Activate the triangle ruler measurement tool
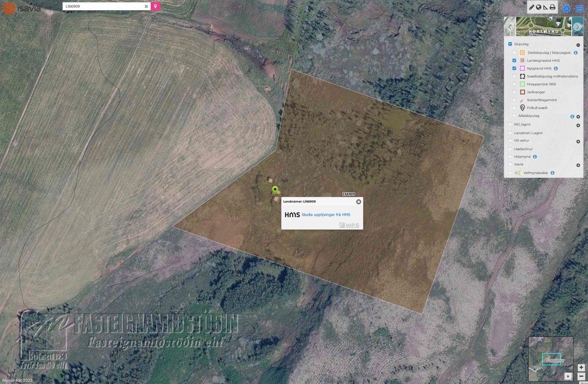 click(545, 7)
